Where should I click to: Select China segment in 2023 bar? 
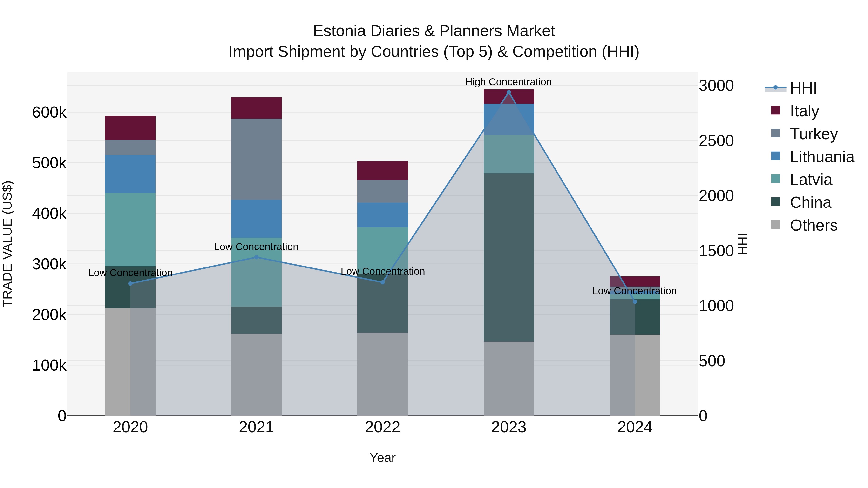pos(509,258)
